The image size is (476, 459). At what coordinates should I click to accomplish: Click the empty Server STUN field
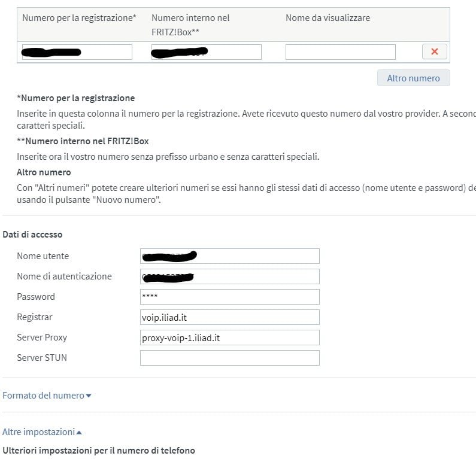[x=229, y=358]
